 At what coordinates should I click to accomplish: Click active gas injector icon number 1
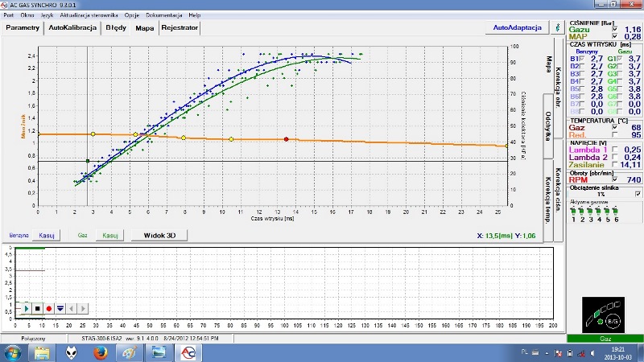click(573, 212)
